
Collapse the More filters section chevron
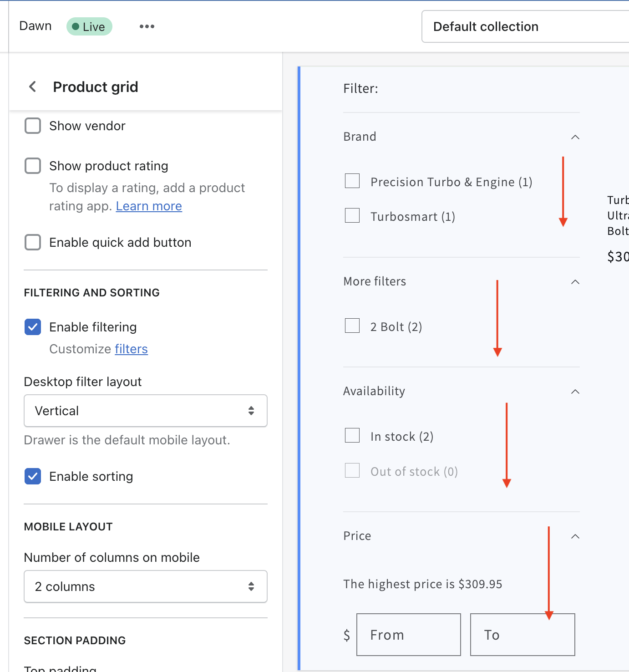point(575,282)
